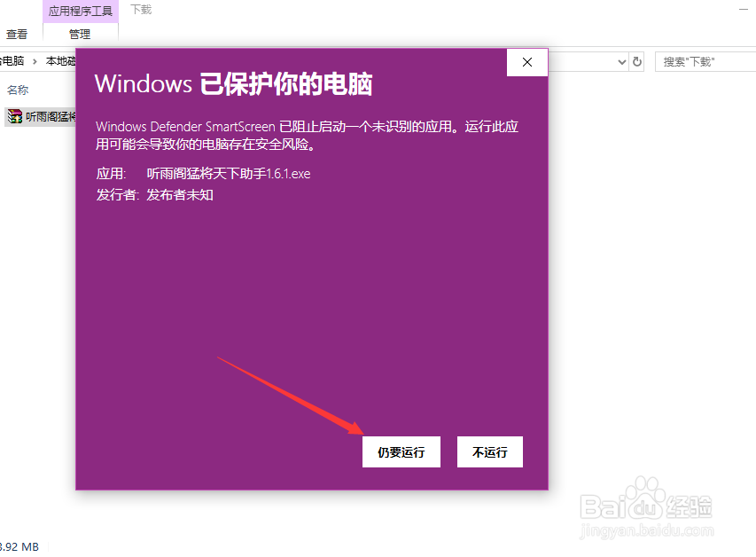Expand the breadcrumb chevron after 电脑

pos(35,61)
